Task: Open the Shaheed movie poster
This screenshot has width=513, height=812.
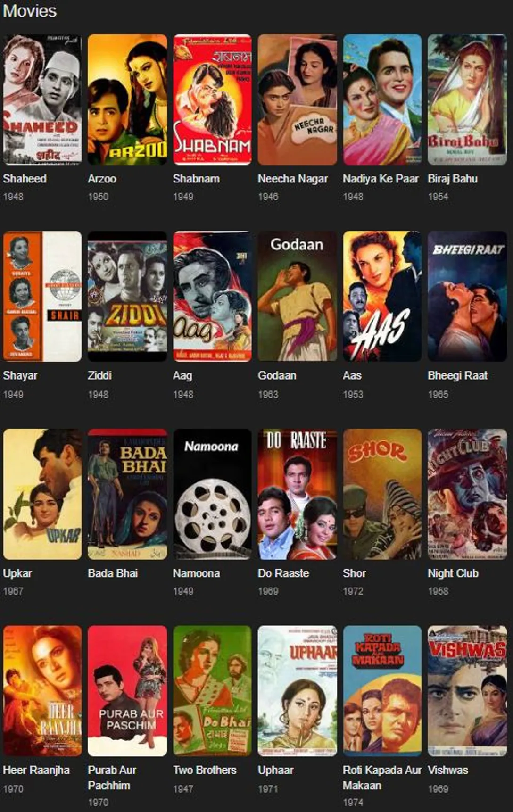Action: click(42, 99)
